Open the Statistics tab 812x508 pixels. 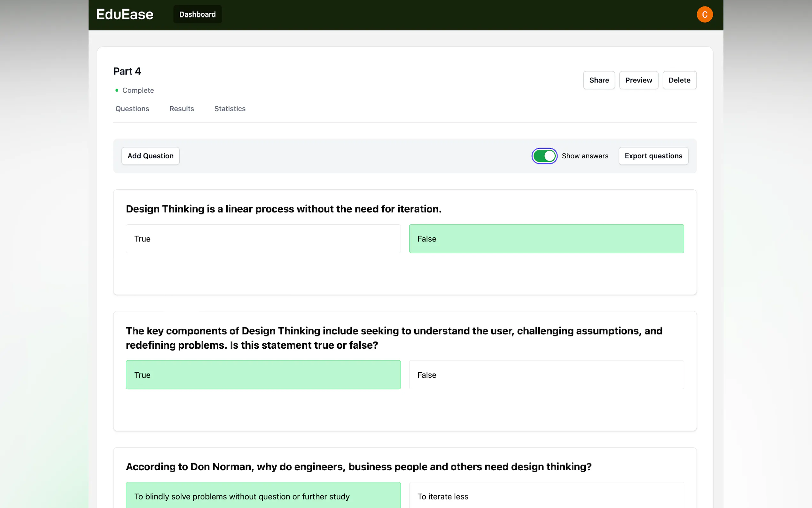point(230,108)
